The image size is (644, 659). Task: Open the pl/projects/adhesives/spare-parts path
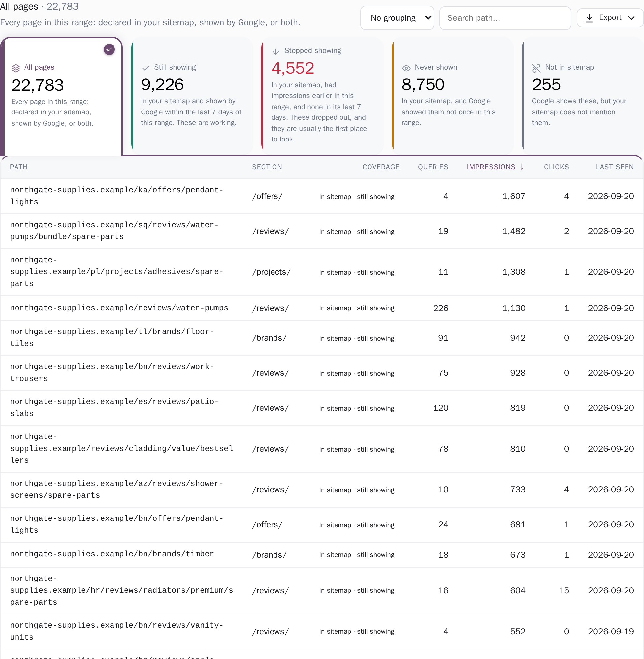tap(117, 271)
